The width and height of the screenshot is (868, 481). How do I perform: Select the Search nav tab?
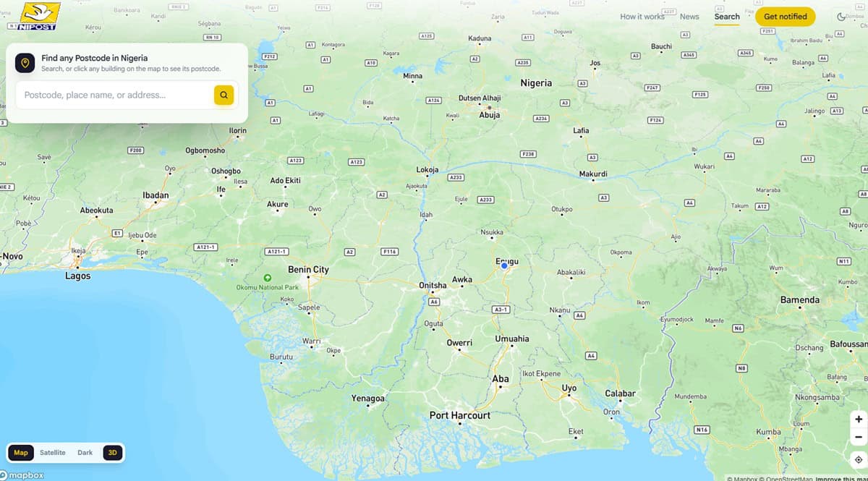[x=727, y=17]
